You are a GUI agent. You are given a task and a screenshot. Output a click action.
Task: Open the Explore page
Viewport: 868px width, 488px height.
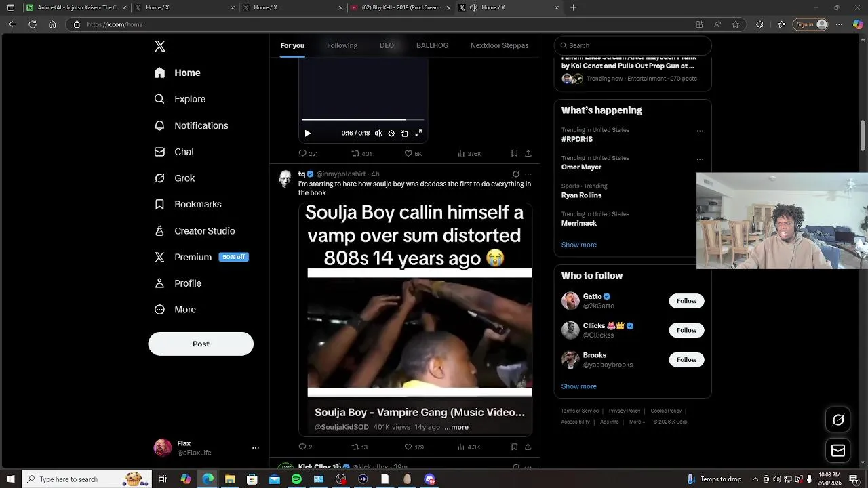click(x=180, y=99)
